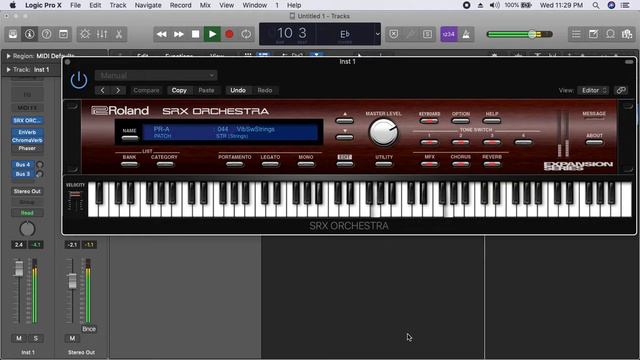Click the Copy button in plug-in header
The height and width of the screenshot is (360, 640).
click(x=179, y=90)
